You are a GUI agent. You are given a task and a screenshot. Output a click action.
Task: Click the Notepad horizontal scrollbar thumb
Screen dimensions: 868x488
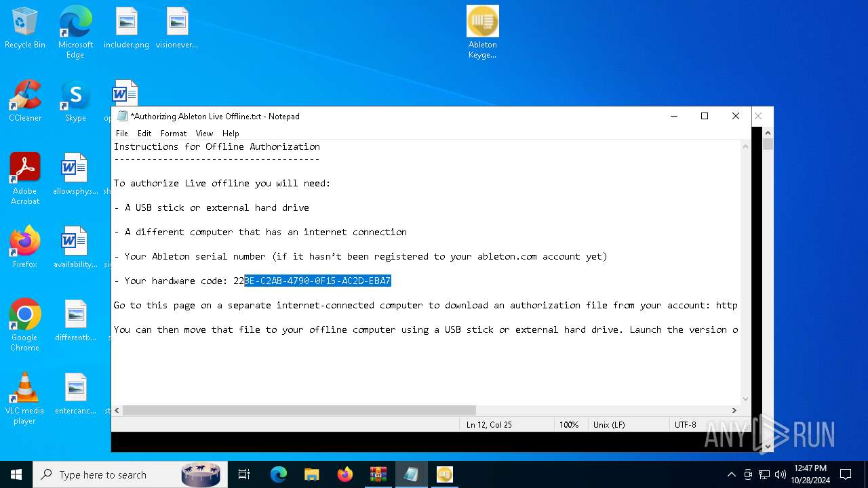coord(299,410)
